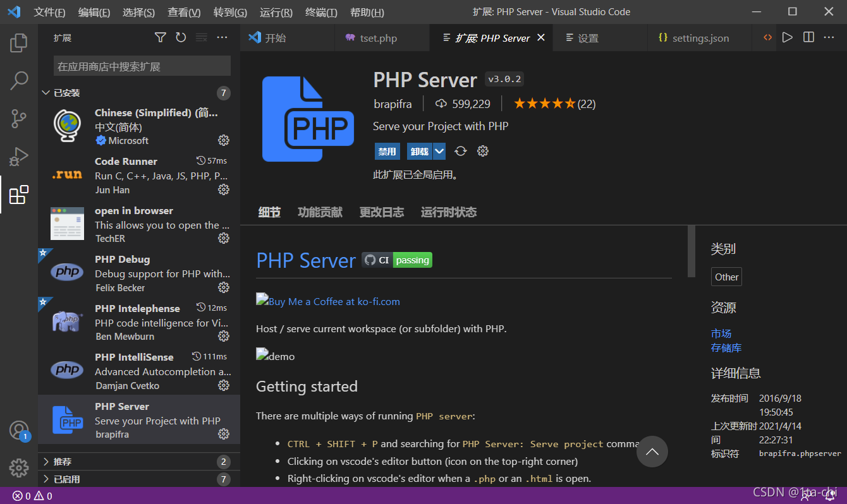Open Buy Me a Coffee ko-fi link
The width and height of the screenshot is (847, 504).
328,301
